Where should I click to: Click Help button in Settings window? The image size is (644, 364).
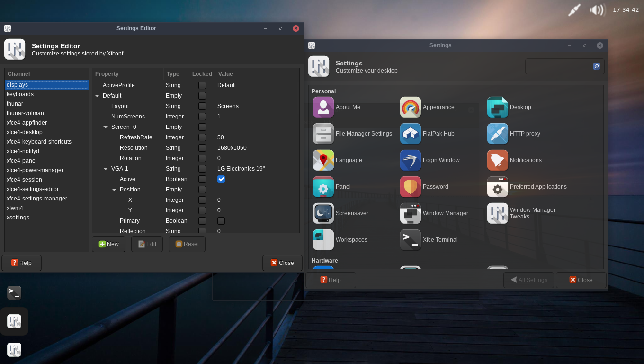coord(331,280)
